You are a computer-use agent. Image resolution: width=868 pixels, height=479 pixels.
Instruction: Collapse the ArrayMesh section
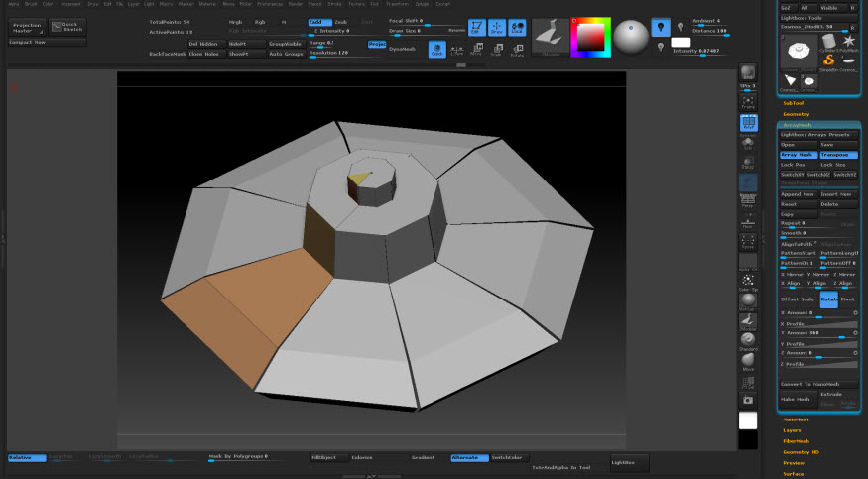coord(798,125)
